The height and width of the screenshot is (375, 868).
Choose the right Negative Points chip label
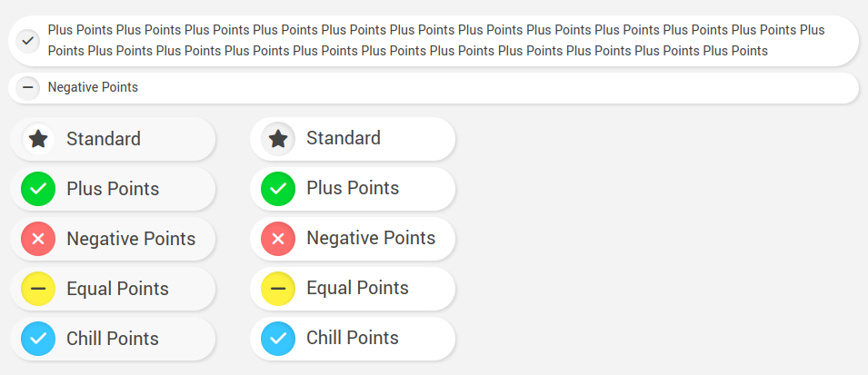coord(371,239)
